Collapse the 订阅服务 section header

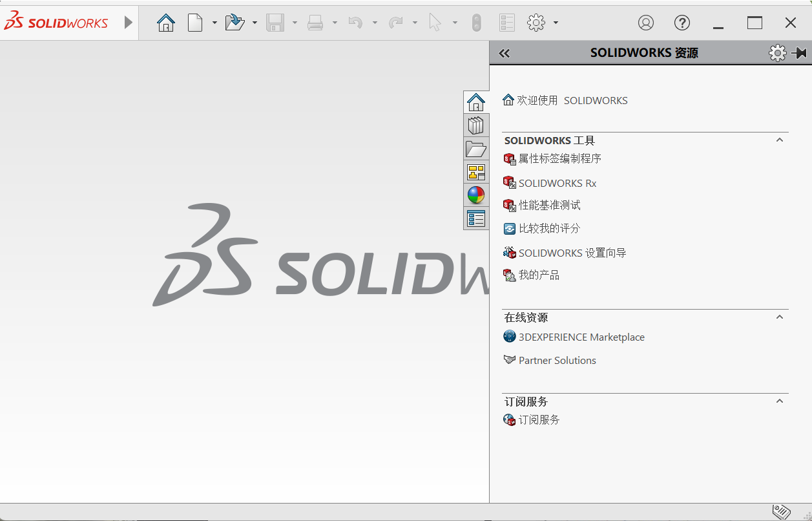point(780,401)
